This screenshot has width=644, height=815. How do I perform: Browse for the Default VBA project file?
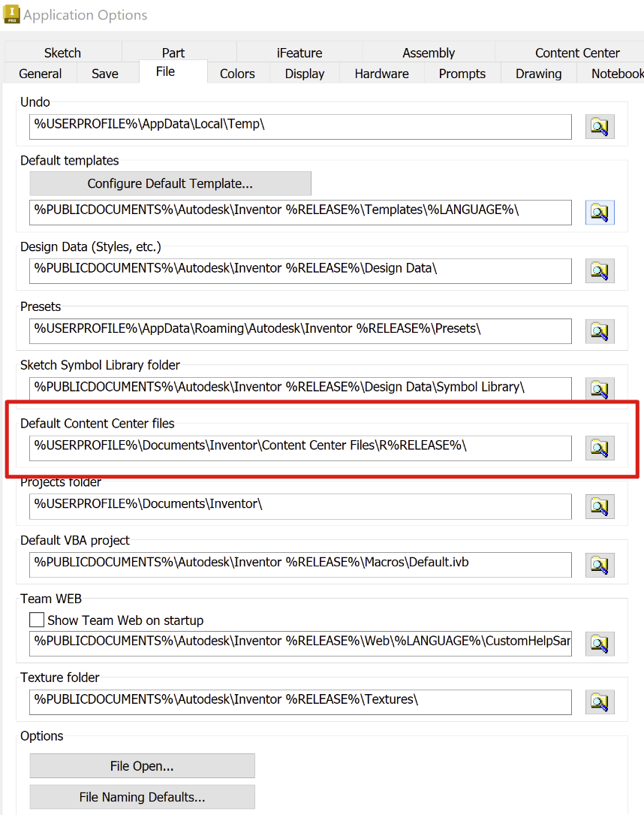coord(600,565)
